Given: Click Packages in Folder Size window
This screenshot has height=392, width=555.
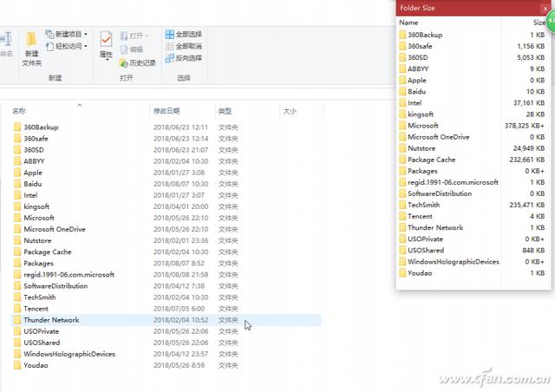Looking at the screenshot, I should (x=418, y=171).
